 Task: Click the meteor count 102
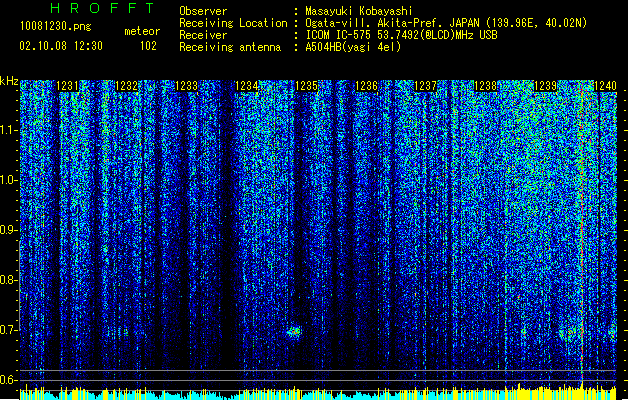pyautogui.click(x=148, y=46)
